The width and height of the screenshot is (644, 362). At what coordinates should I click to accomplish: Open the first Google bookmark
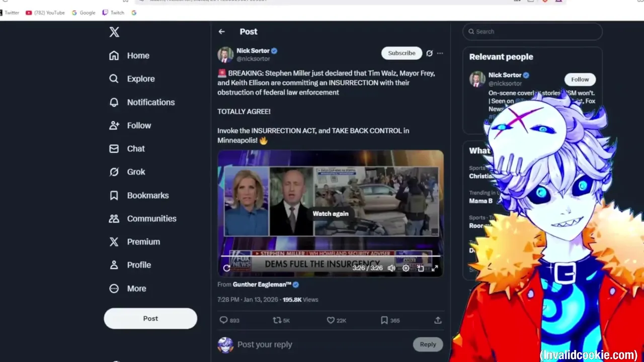(84, 13)
